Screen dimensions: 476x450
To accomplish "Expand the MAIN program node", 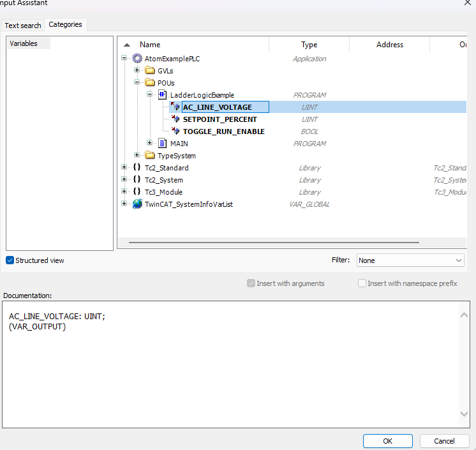I will [x=150, y=142].
